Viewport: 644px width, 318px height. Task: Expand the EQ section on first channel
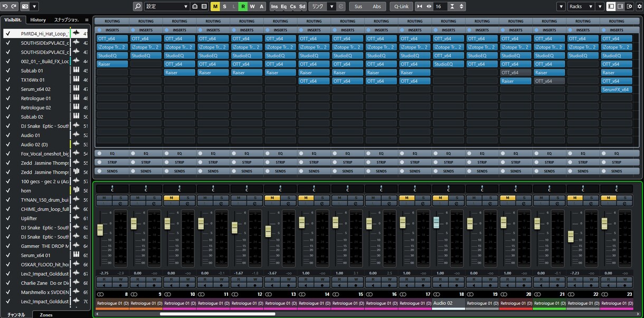point(112,153)
